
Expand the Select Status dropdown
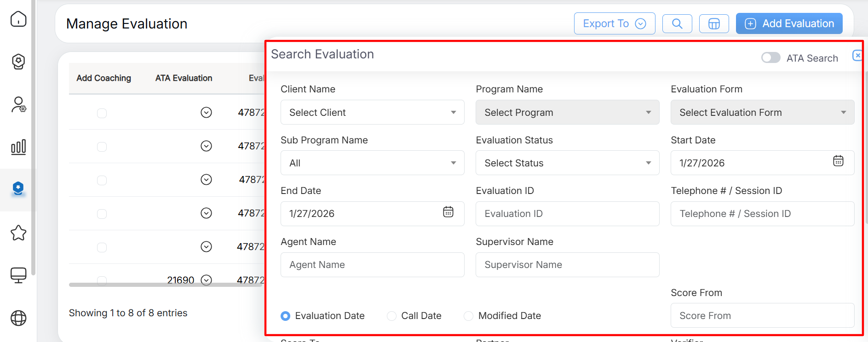point(567,163)
